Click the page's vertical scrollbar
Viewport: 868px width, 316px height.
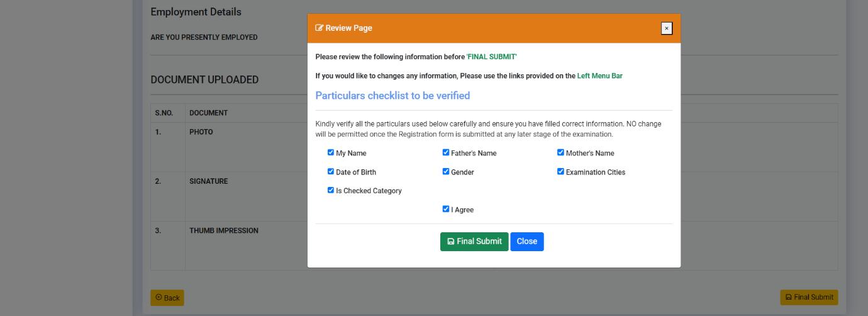point(864,157)
